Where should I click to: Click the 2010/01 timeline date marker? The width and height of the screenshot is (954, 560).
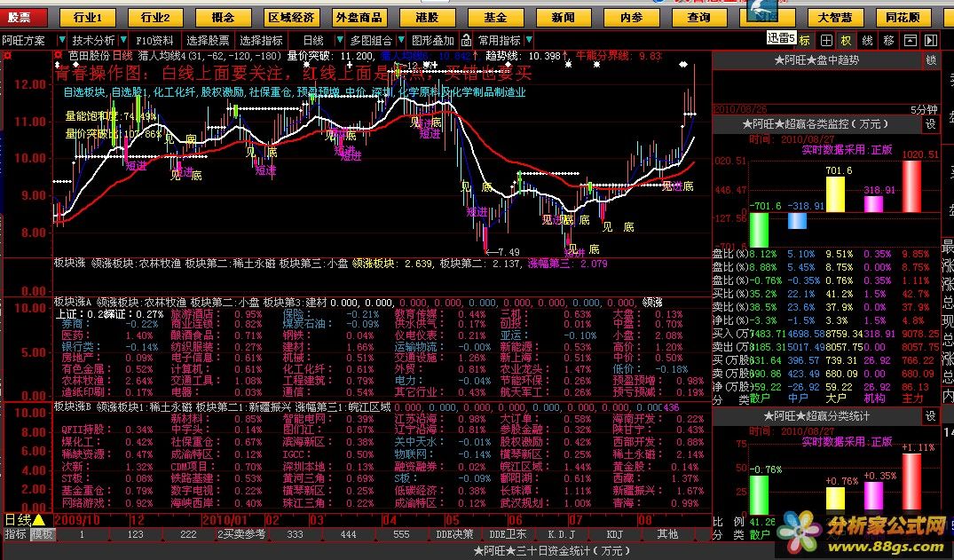[x=225, y=520]
